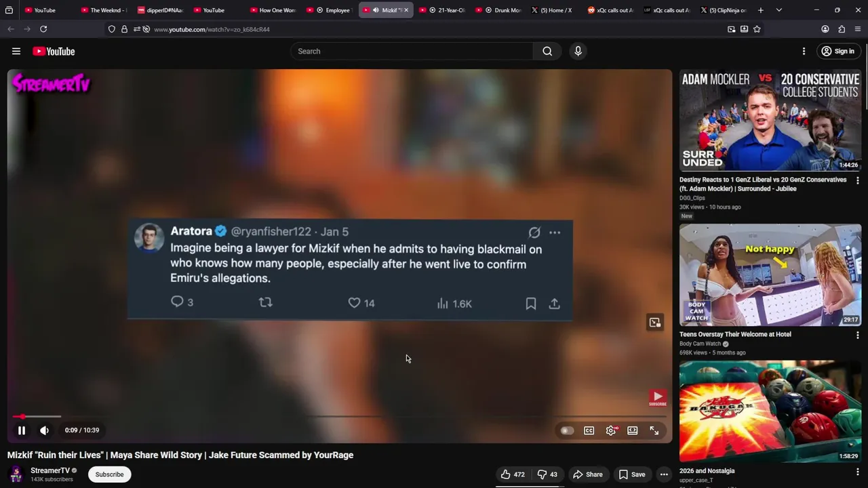Open more actions below the video
This screenshot has height=488, width=868.
click(x=665, y=474)
